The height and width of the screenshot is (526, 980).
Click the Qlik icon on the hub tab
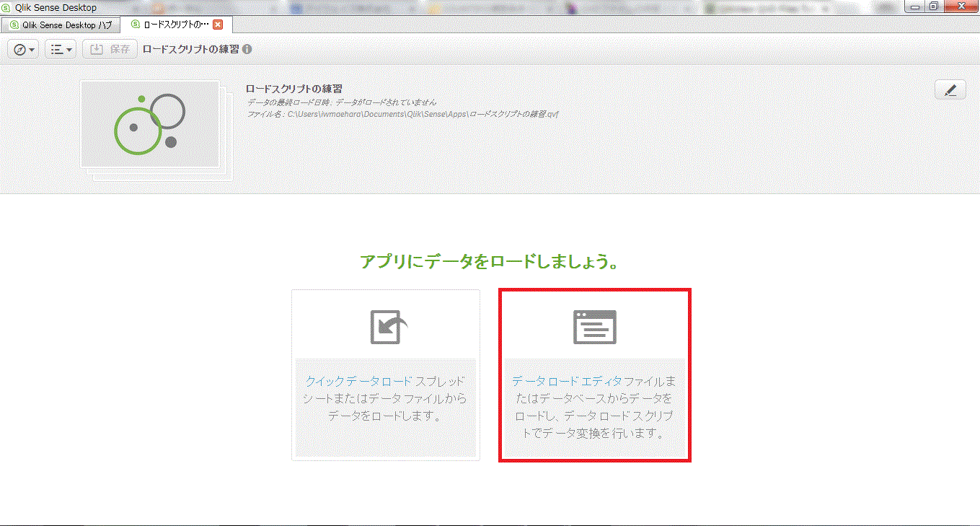14,25
